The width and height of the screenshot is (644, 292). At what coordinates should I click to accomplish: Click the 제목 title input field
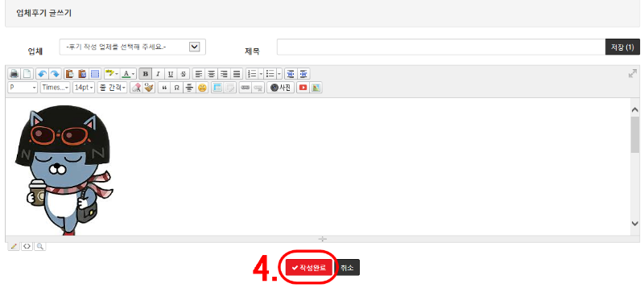click(441, 47)
